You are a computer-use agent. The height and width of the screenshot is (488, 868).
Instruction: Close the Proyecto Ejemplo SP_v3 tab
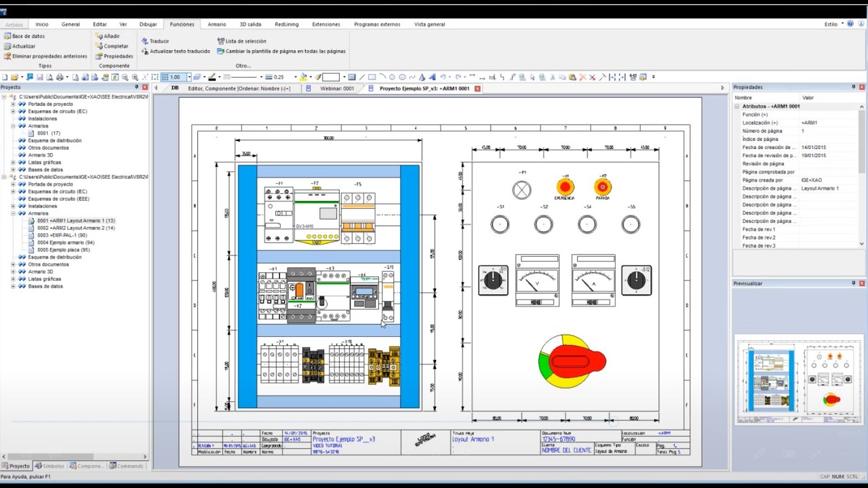point(477,89)
